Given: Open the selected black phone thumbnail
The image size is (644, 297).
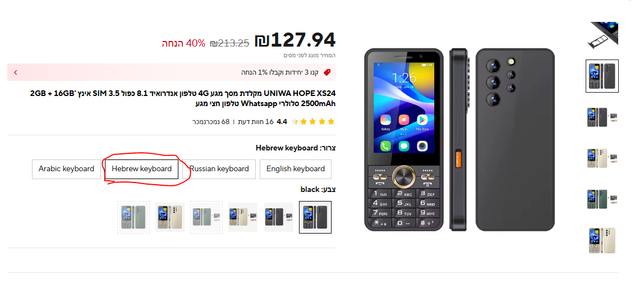Looking at the screenshot, I should 602,76.
